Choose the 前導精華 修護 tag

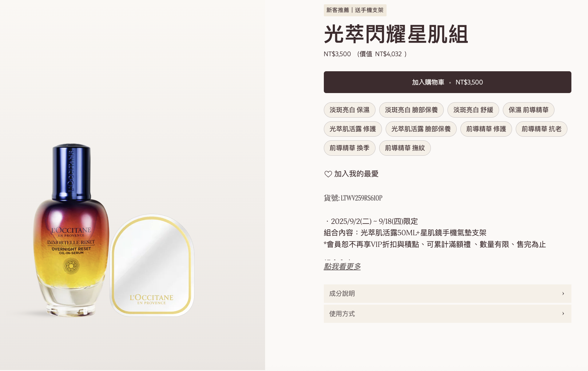point(486,129)
